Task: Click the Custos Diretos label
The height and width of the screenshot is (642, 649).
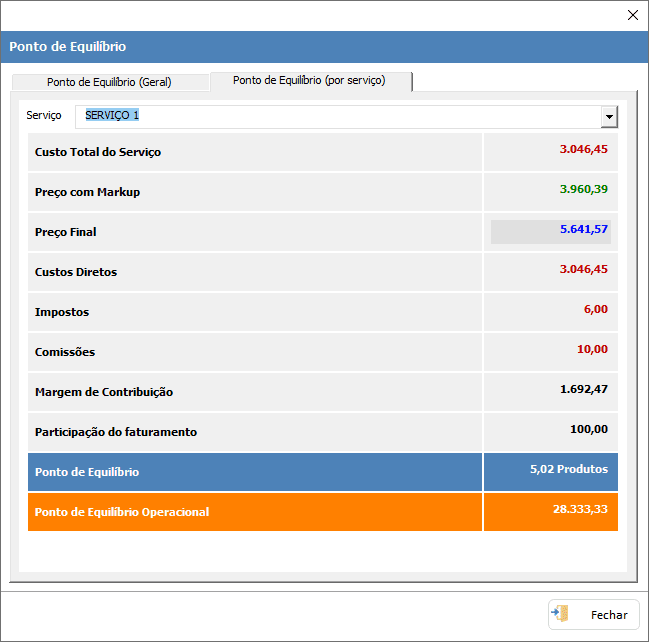Action: (x=76, y=272)
